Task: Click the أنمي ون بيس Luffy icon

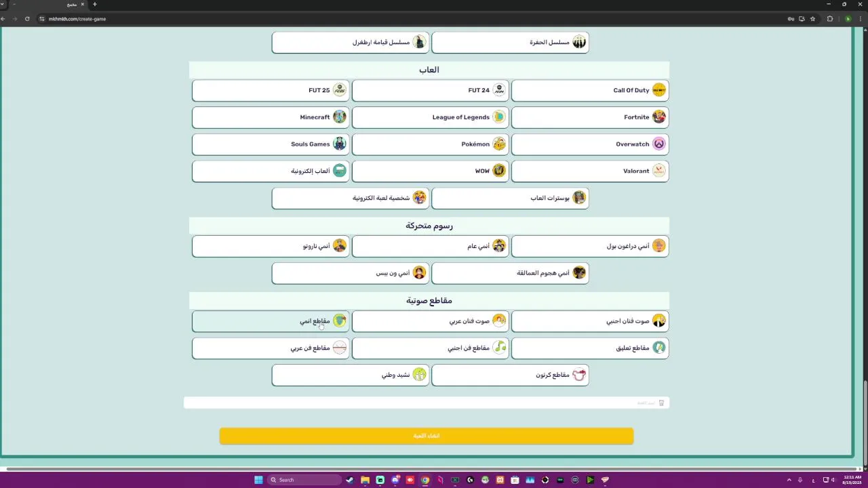Action: pos(420,273)
